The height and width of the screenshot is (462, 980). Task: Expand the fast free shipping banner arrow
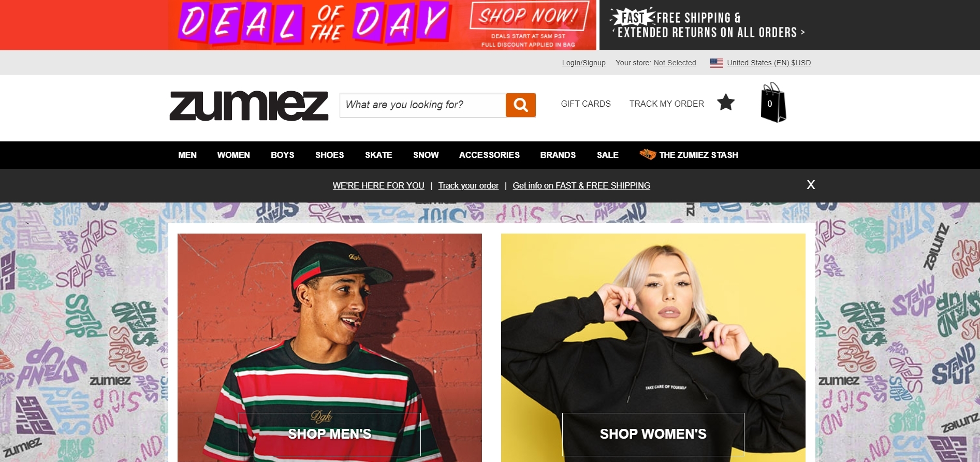pos(802,32)
